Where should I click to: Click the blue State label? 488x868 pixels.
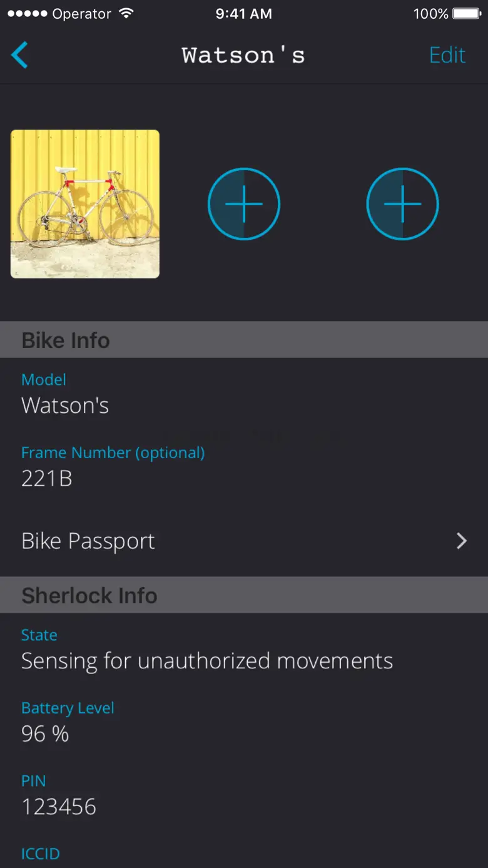point(39,635)
